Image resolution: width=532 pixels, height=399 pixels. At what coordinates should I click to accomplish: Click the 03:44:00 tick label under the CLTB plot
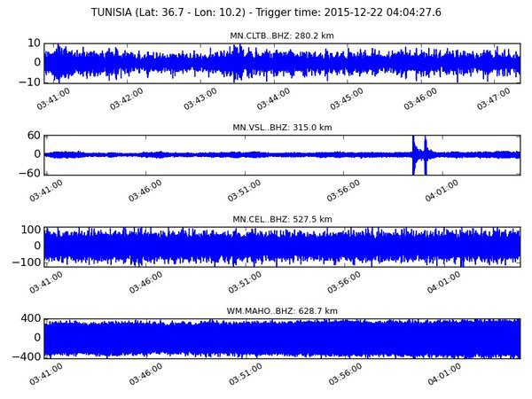coord(273,98)
